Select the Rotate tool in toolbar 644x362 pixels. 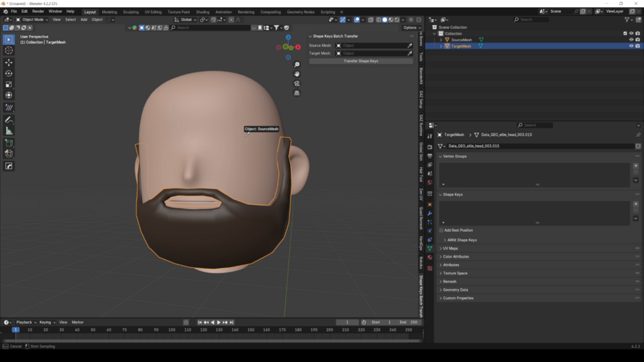coord(9,74)
